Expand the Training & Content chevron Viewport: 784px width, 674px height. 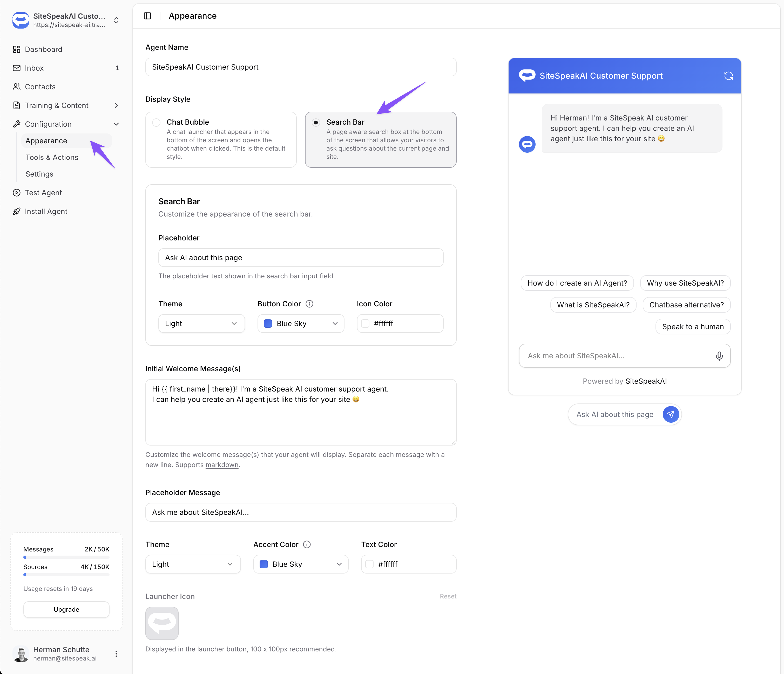point(116,105)
